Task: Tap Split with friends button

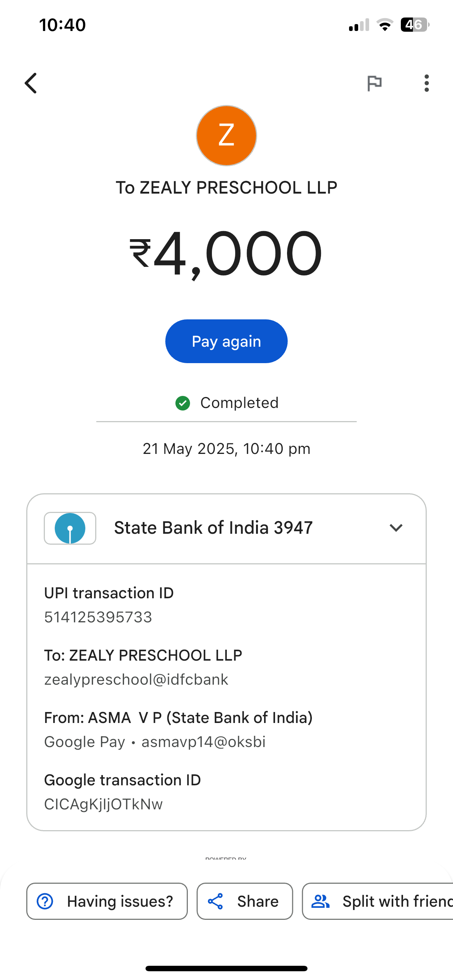Action: pyautogui.click(x=381, y=901)
